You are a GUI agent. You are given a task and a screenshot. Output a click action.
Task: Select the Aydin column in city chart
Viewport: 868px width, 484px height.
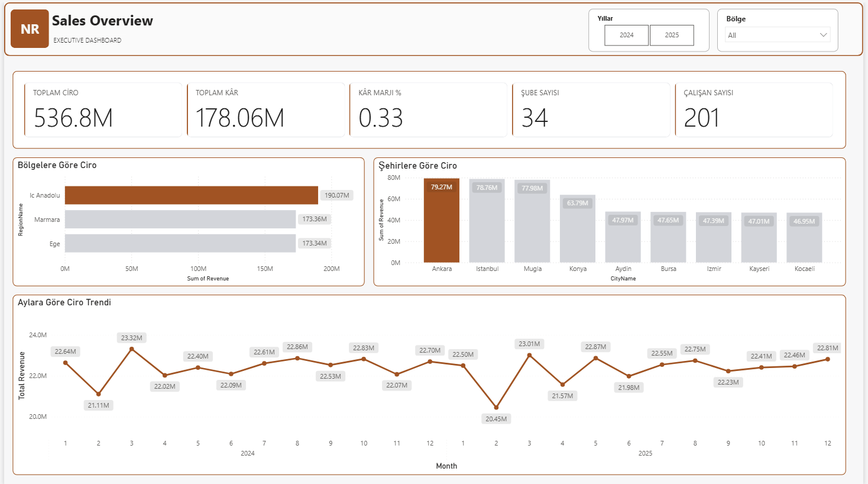[x=623, y=237]
